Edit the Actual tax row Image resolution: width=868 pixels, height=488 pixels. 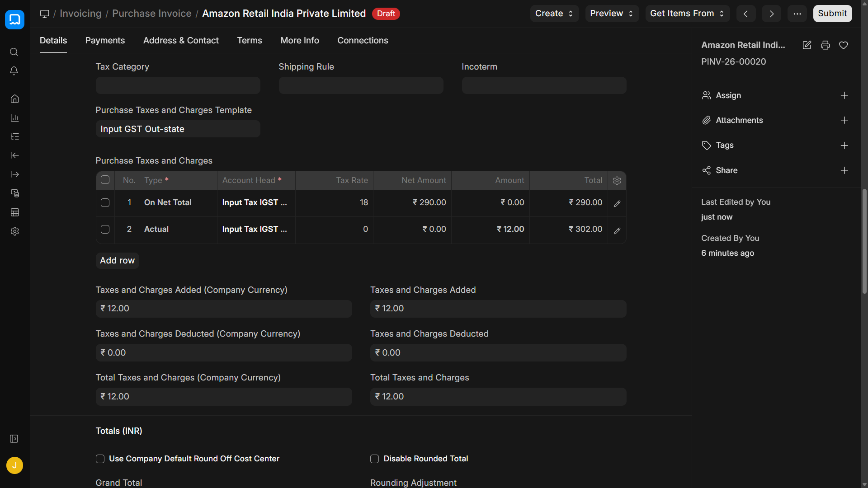tap(617, 230)
